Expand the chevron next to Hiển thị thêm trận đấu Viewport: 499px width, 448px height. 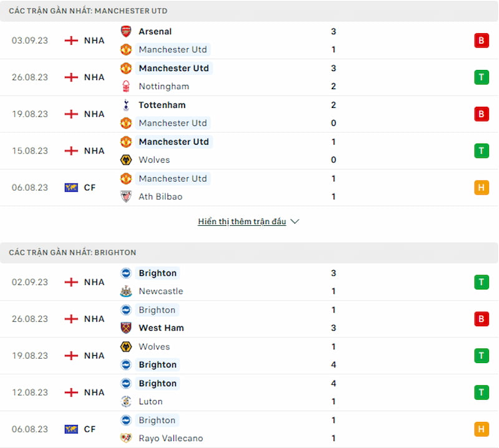(295, 222)
